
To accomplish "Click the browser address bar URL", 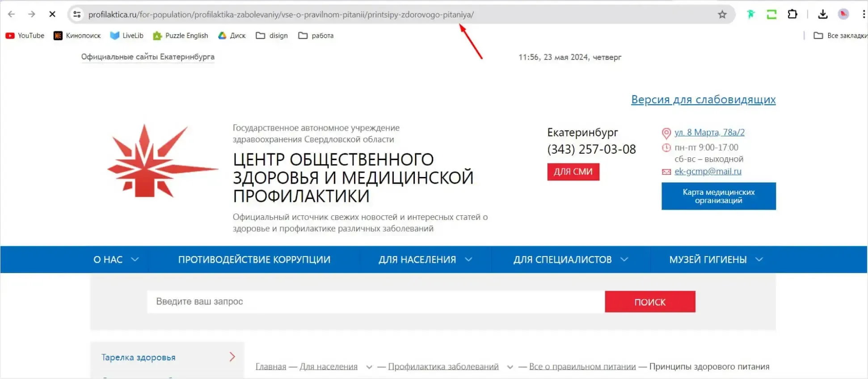I will click(x=281, y=14).
